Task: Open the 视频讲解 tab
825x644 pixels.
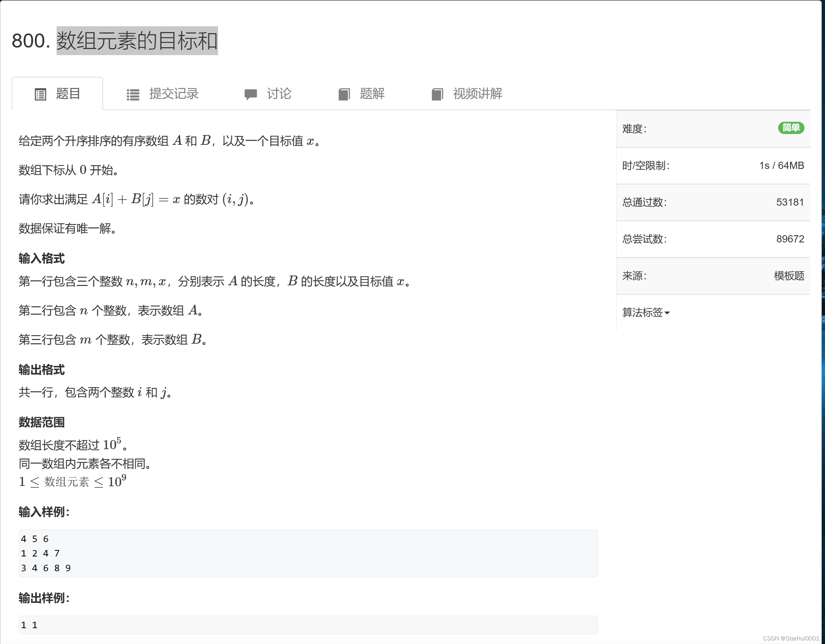Action: coord(477,94)
